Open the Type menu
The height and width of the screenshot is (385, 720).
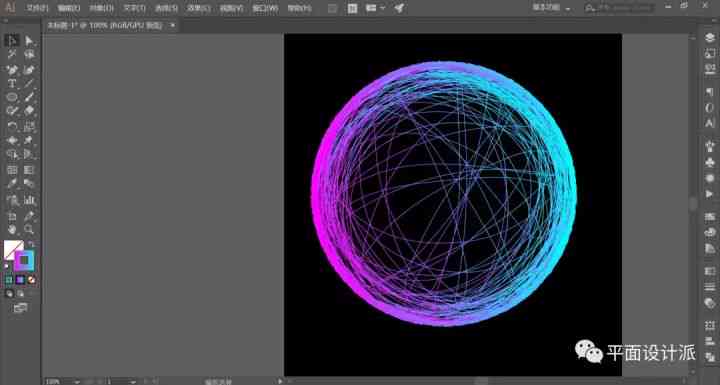click(134, 8)
